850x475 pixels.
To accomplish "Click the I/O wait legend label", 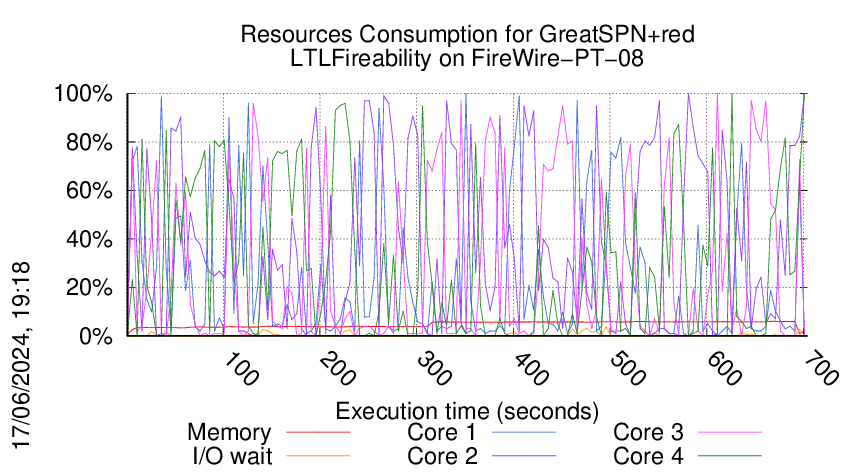I will click(232, 456).
